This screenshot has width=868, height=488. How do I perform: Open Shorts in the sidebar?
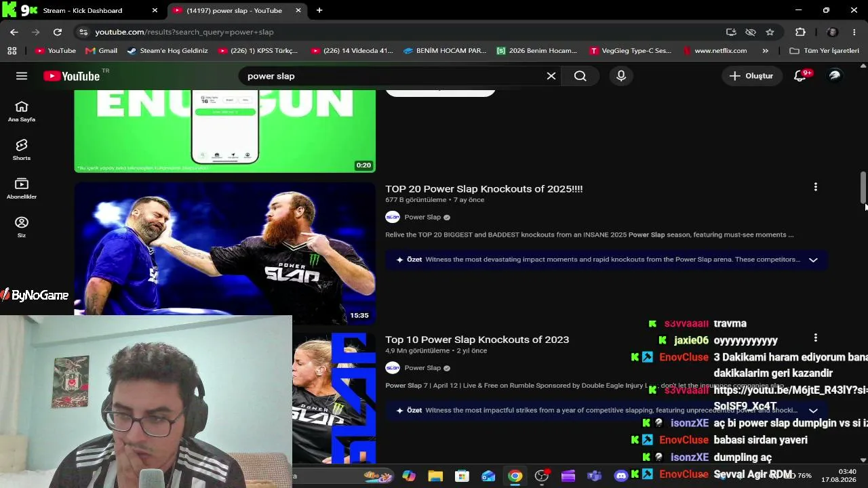(x=22, y=150)
